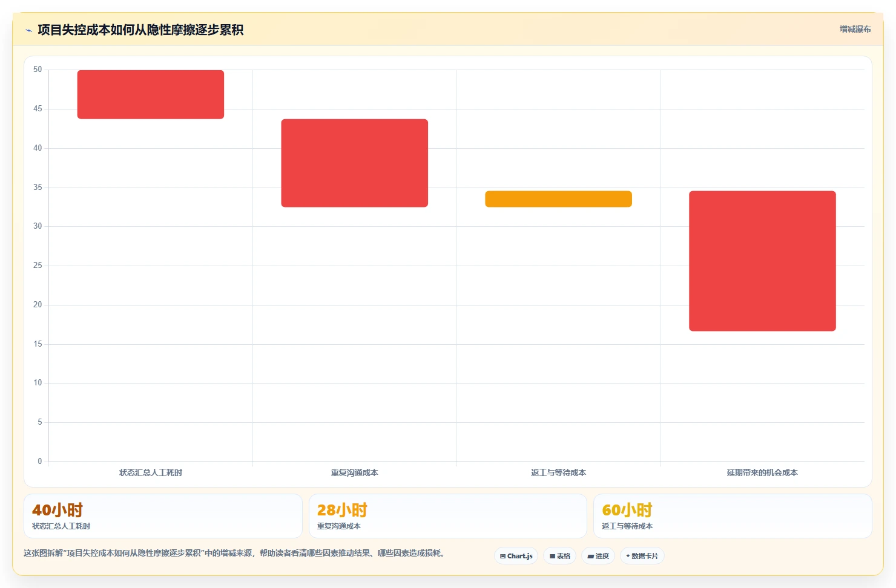Click card caption 状态汇总人工耗时 under 40小时
This screenshot has width=896, height=588.
pos(61,526)
